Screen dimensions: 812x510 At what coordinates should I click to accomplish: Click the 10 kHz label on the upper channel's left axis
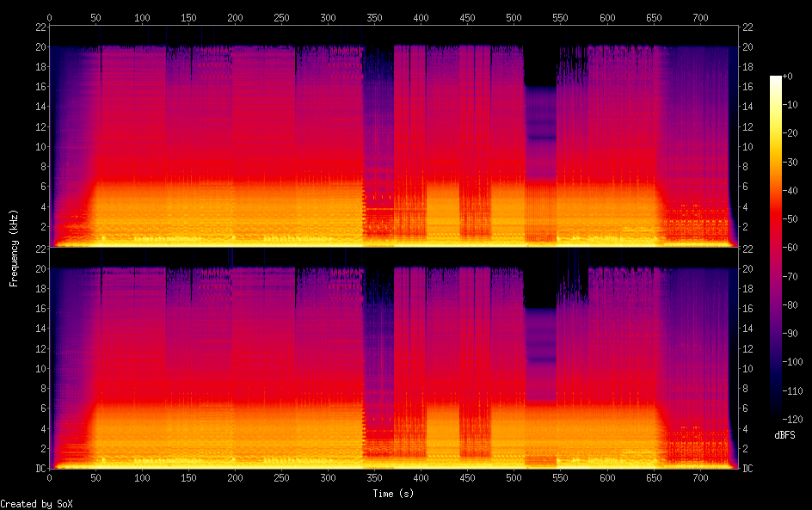point(39,147)
